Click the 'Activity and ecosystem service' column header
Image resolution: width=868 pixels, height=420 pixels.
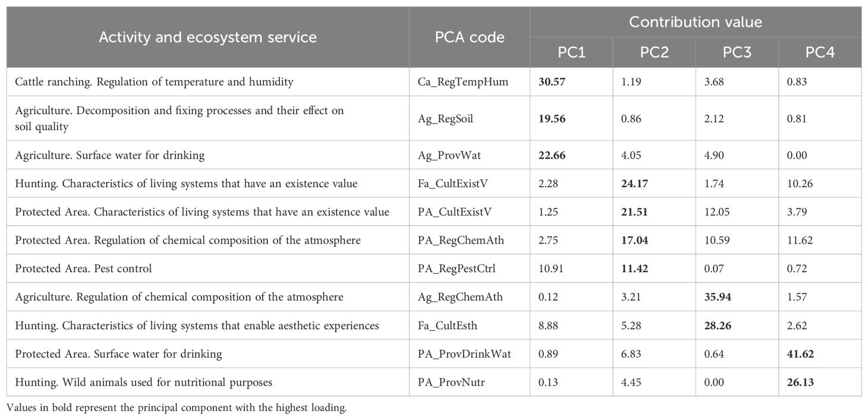point(207,37)
